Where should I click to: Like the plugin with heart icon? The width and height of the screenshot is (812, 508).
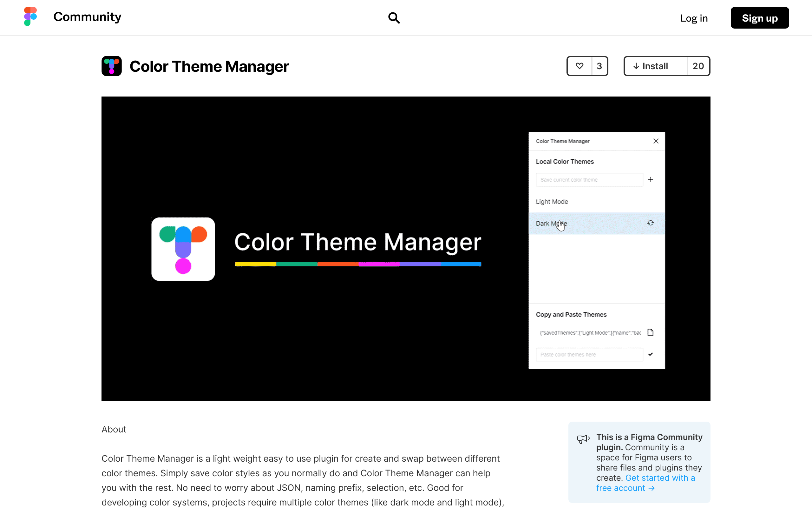coord(580,66)
